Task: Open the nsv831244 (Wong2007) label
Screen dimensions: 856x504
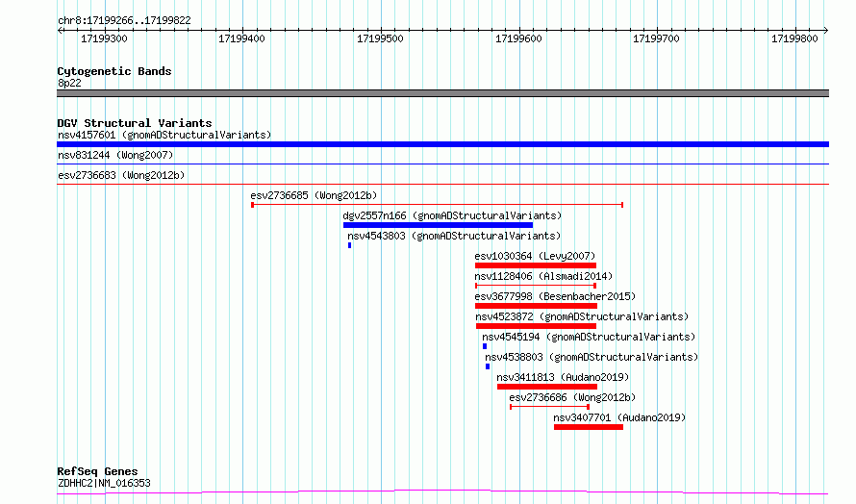Action: [x=115, y=155]
